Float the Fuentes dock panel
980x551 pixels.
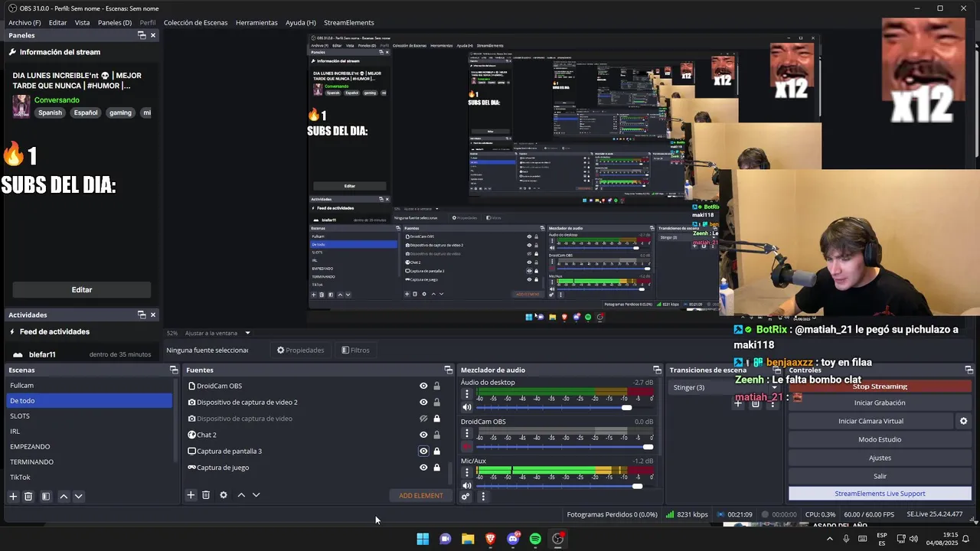point(449,370)
